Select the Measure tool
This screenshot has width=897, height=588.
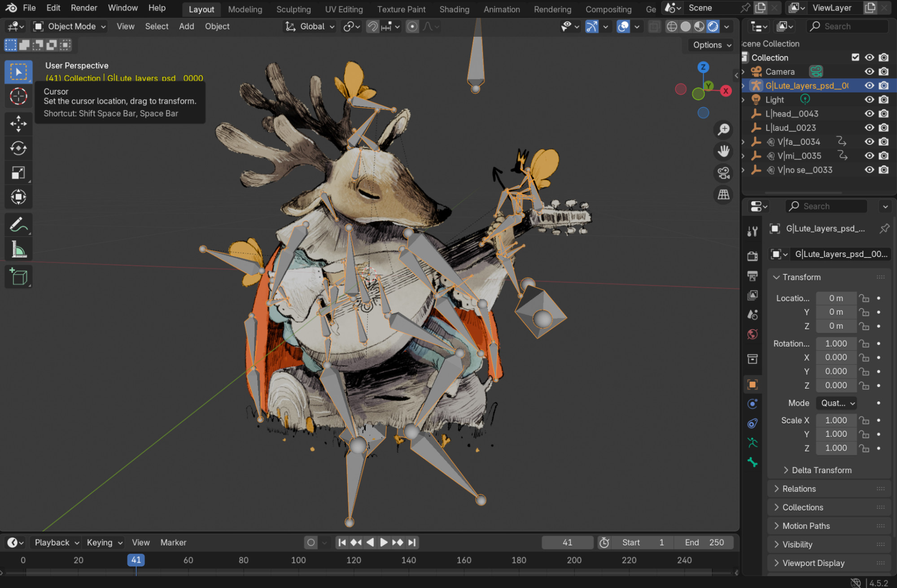18,249
